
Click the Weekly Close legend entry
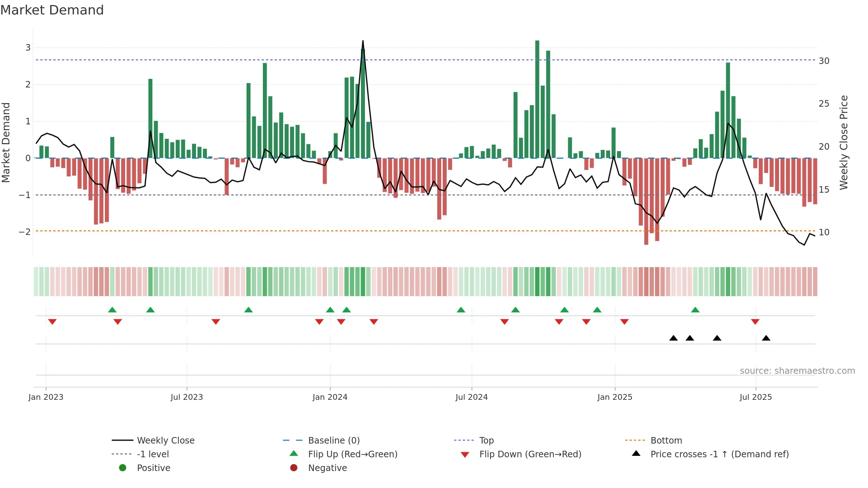(x=153, y=440)
